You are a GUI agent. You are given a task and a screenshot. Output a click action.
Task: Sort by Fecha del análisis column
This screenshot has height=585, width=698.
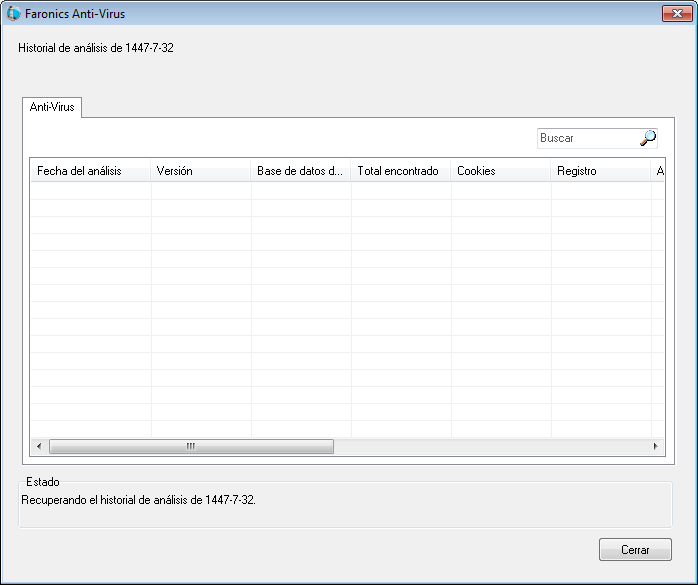(90, 171)
